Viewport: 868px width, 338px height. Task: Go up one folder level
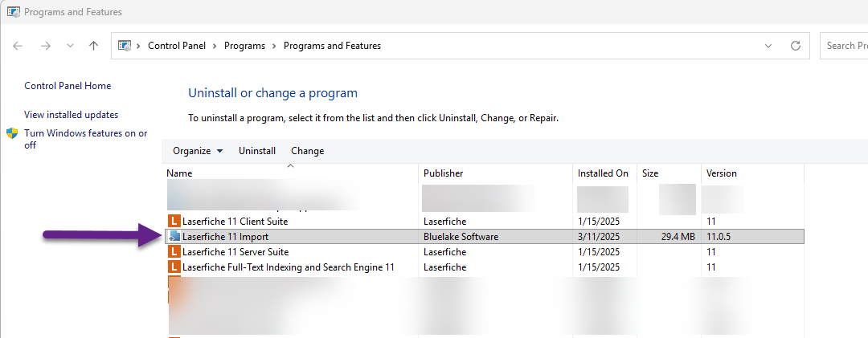(94, 46)
